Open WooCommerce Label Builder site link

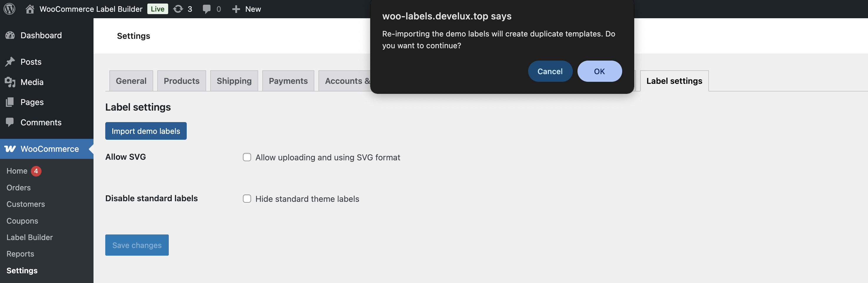pyautogui.click(x=91, y=9)
